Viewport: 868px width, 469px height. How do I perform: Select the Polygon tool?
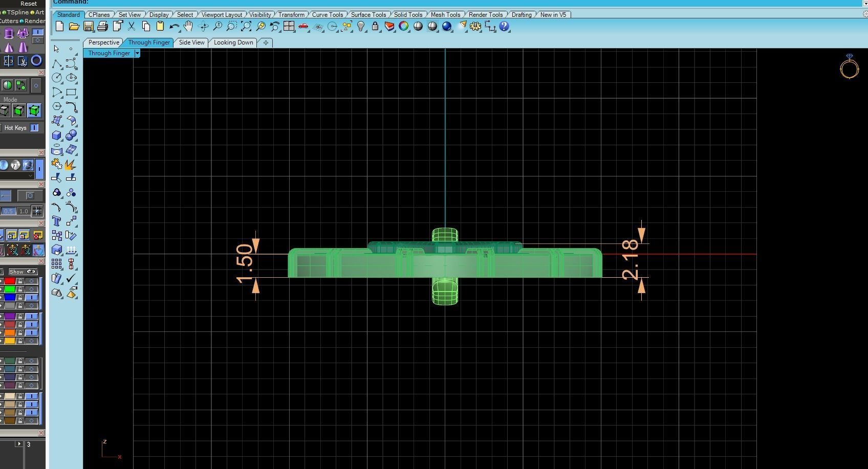point(57,106)
